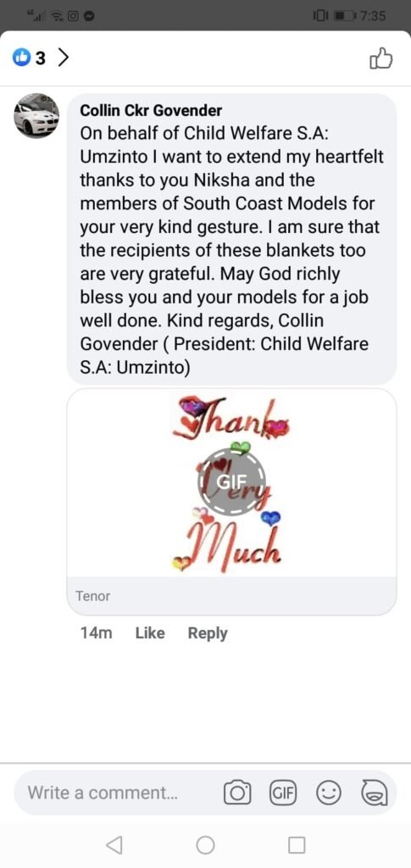Screen dimensions: 411x868
Task: Tap the 14m comment timestamp
Action: (x=97, y=633)
